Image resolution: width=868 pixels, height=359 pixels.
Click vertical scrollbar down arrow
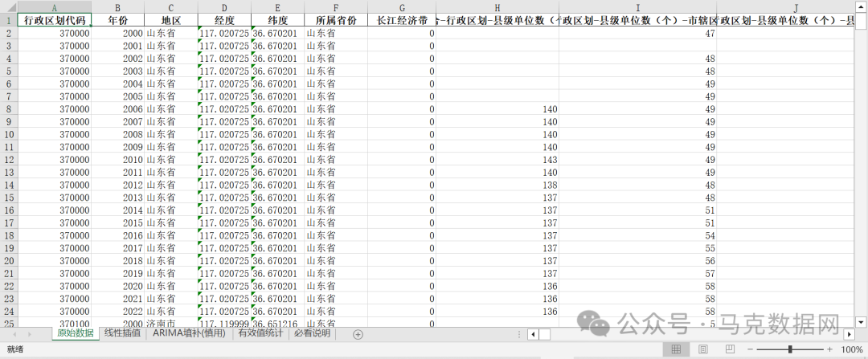(x=861, y=321)
